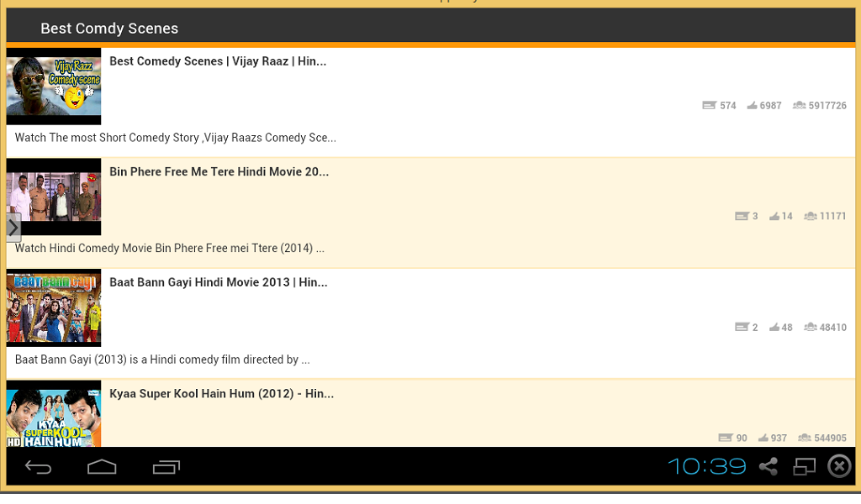Click the thumbs-up icon next to 937
The height and width of the screenshot is (504, 861).
[x=763, y=438]
